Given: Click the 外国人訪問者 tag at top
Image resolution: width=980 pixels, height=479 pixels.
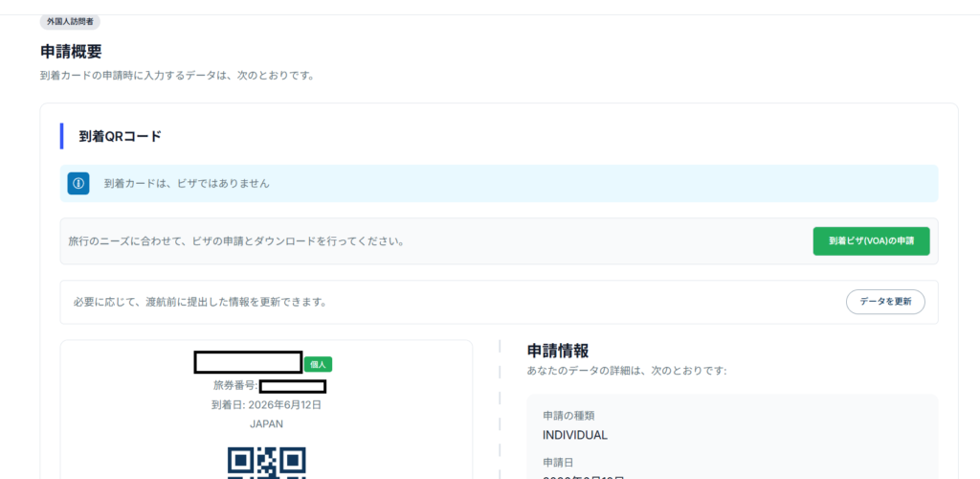Looking at the screenshot, I should pos(70,21).
